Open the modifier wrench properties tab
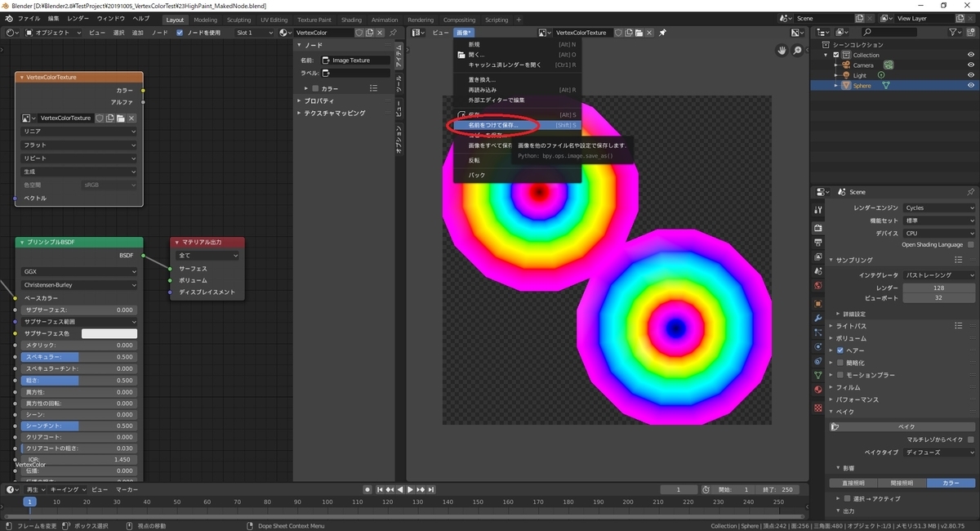The image size is (980, 531). pyautogui.click(x=818, y=317)
